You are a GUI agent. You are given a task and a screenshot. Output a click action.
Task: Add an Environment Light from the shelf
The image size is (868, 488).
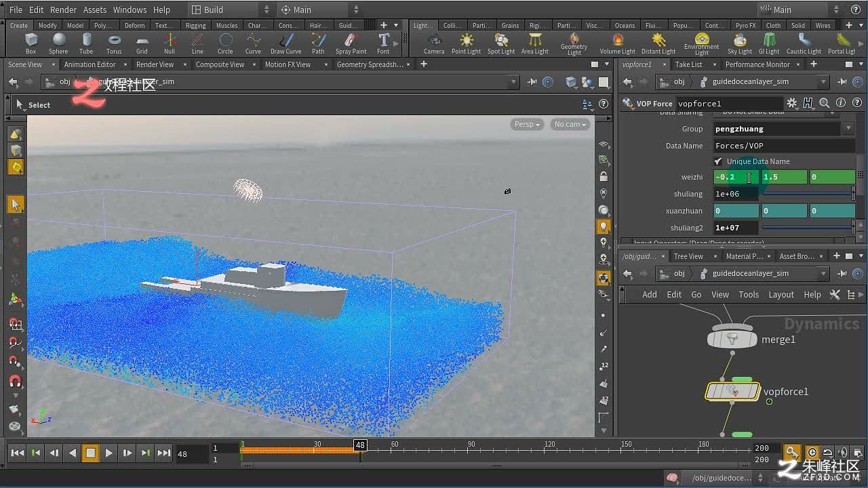702,43
